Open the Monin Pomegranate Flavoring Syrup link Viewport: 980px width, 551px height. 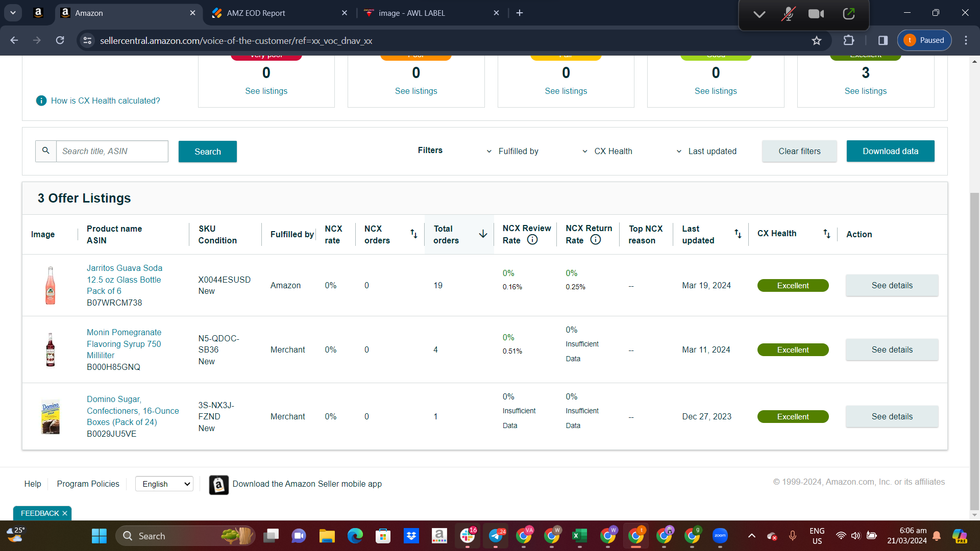tap(124, 344)
